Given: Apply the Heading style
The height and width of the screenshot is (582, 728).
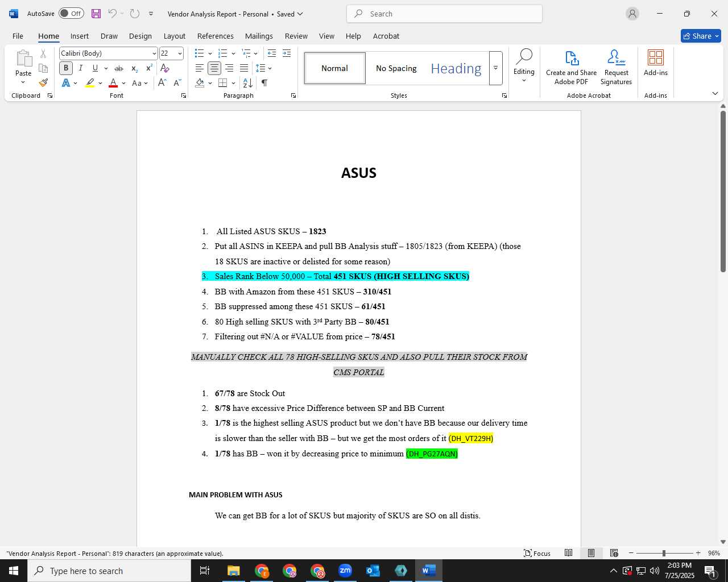Looking at the screenshot, I should [x=456, y=68].
